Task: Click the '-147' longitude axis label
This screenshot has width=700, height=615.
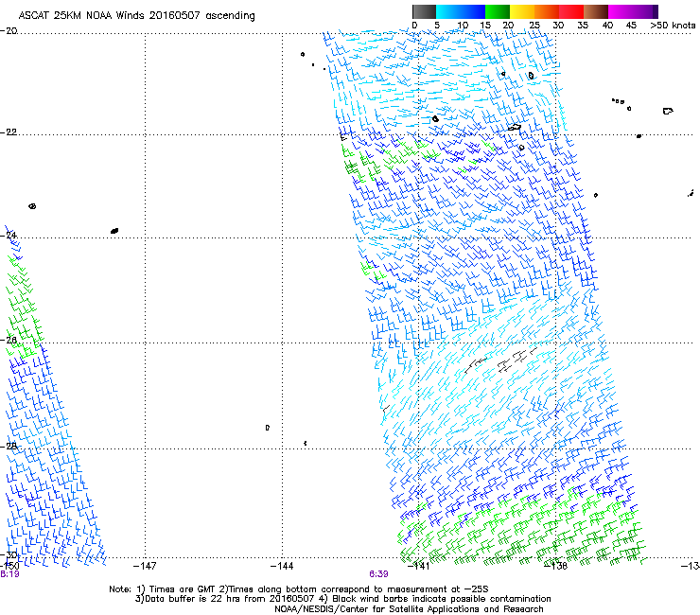Action: [x=145, y=567]
